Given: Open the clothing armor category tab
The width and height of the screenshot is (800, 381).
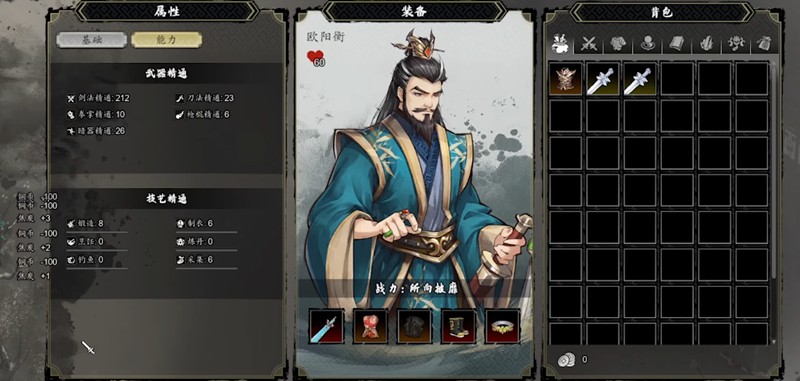Looking at the screenshot, I should tap(617, 44).
